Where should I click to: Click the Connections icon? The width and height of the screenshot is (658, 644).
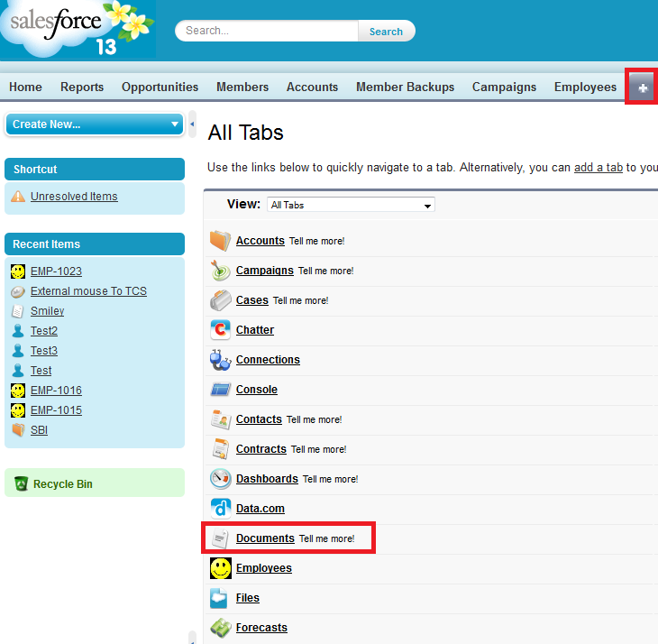(x=220, y=360)
